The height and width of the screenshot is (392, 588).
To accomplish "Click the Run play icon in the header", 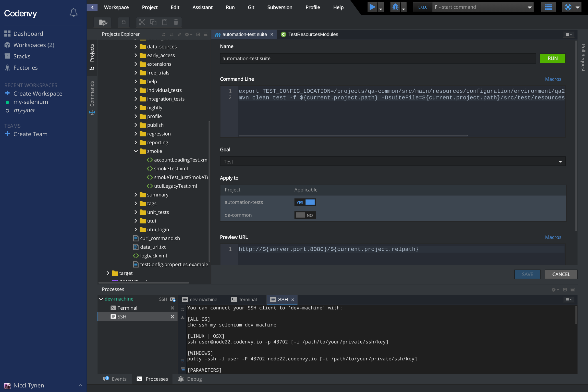I will (372, 7).
